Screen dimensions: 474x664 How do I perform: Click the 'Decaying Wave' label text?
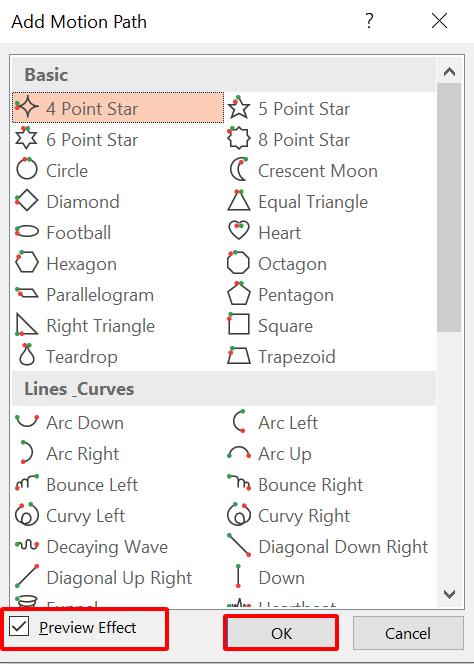107,547
